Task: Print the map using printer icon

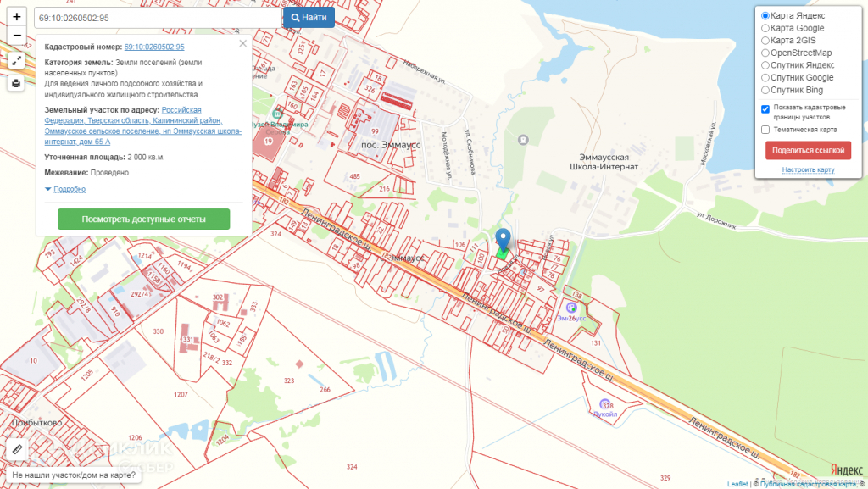Action: click(16, 83)
